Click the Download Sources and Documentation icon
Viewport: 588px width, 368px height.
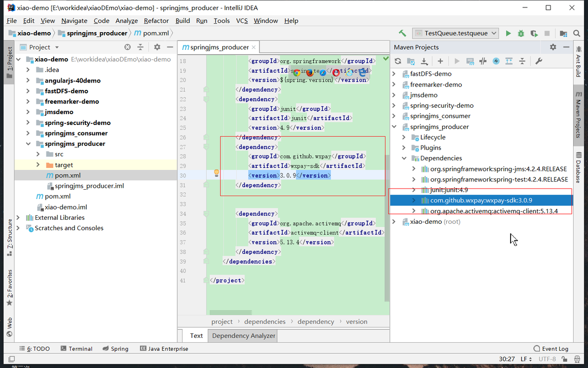tap(424, 61)
